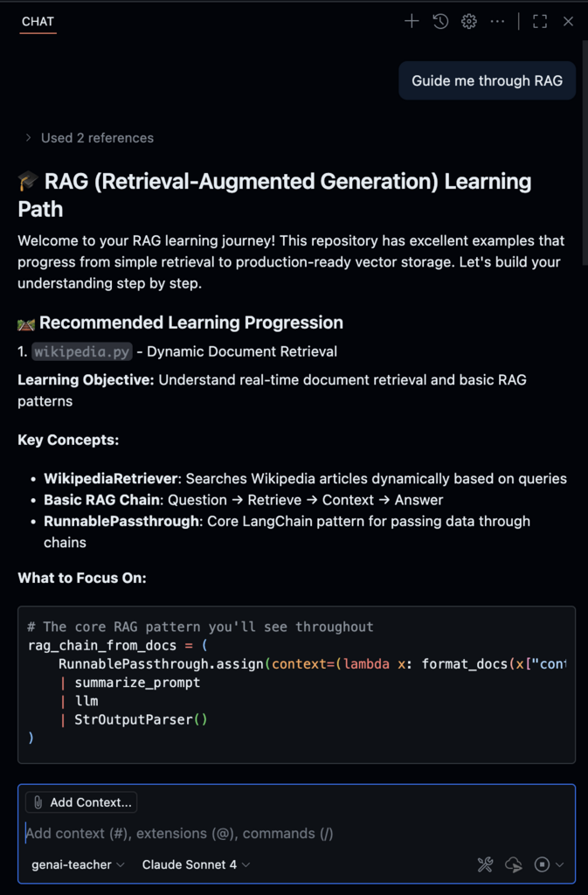Open the dropdown arrow beside stop button
Viewport: 588px width, 895px height.
[560, 864]
